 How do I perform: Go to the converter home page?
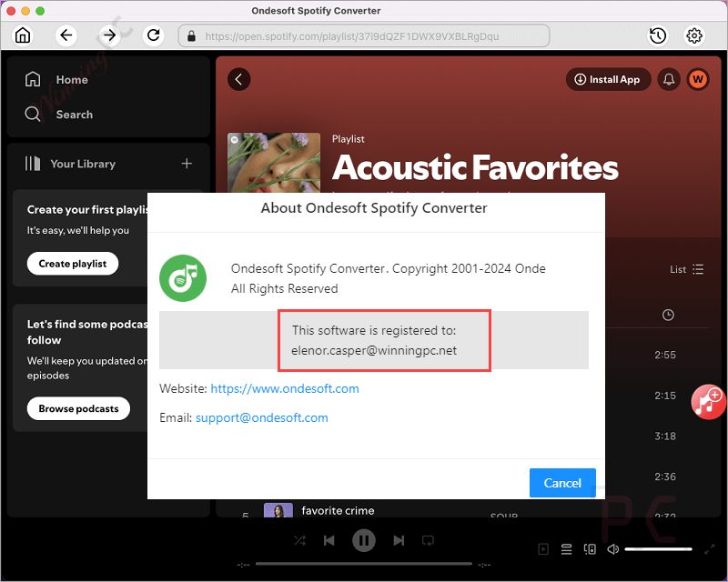click(x=23, y=35)
